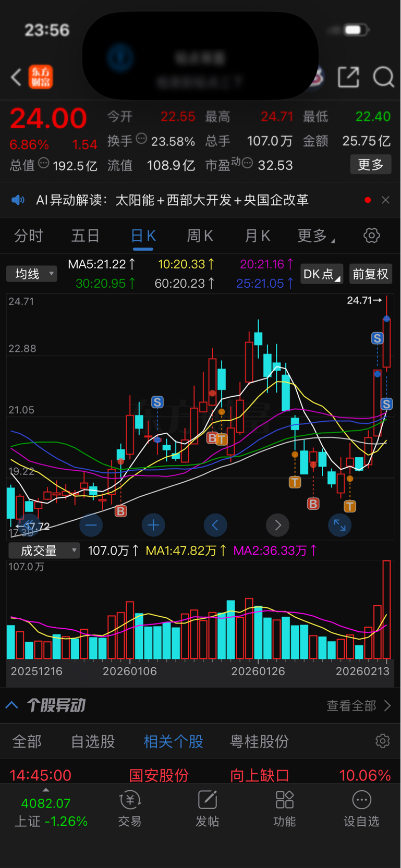Tap the 20260126 date label
The height and width of the screenshot is (868, 401).
coord(258,671)
